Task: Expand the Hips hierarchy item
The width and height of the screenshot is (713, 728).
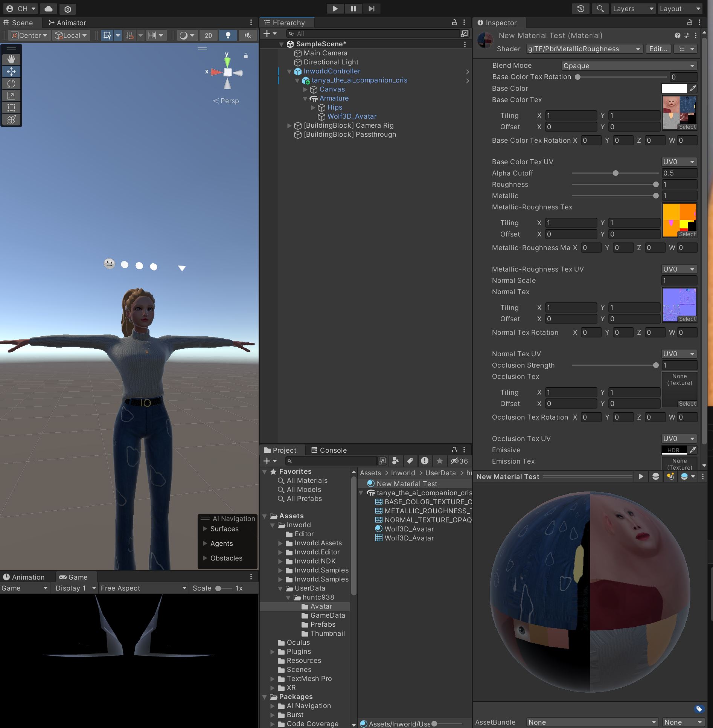Action: click(x=313, y=107)
